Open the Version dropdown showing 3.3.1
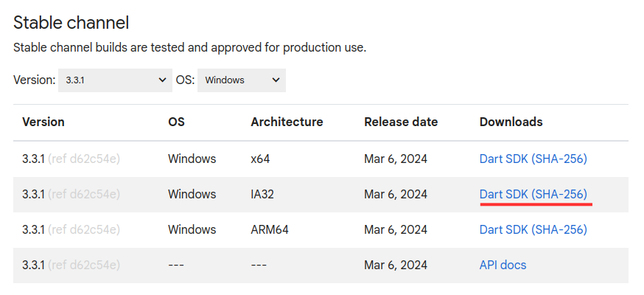 click(x=115, y=80)
